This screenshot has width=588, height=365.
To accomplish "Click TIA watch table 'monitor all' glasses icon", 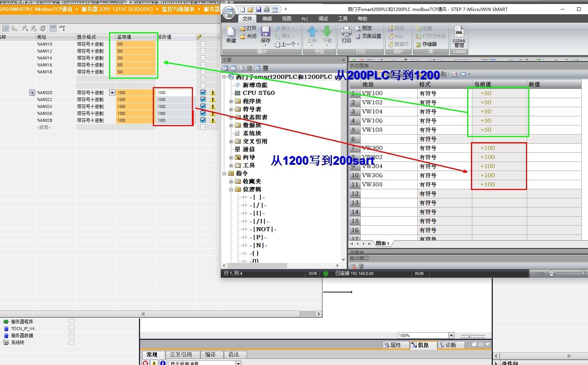I will (x=53, y=28).
